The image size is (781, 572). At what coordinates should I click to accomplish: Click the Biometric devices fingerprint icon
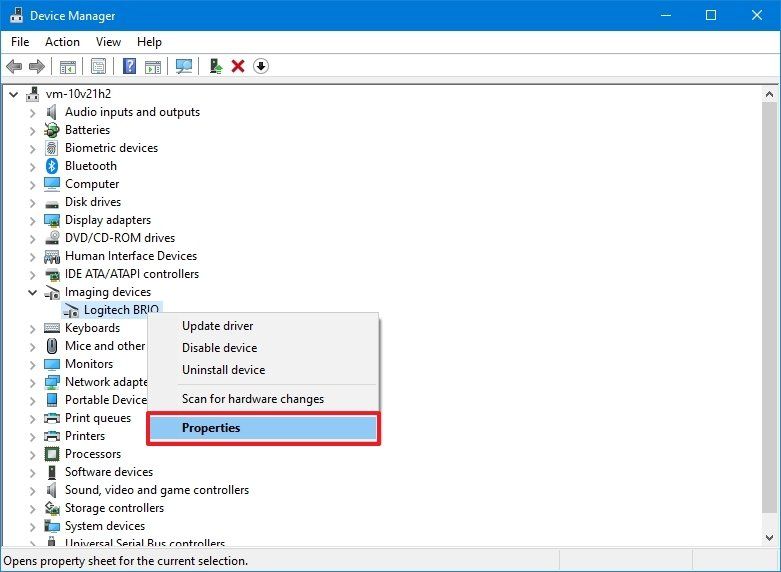pos(52,148)
